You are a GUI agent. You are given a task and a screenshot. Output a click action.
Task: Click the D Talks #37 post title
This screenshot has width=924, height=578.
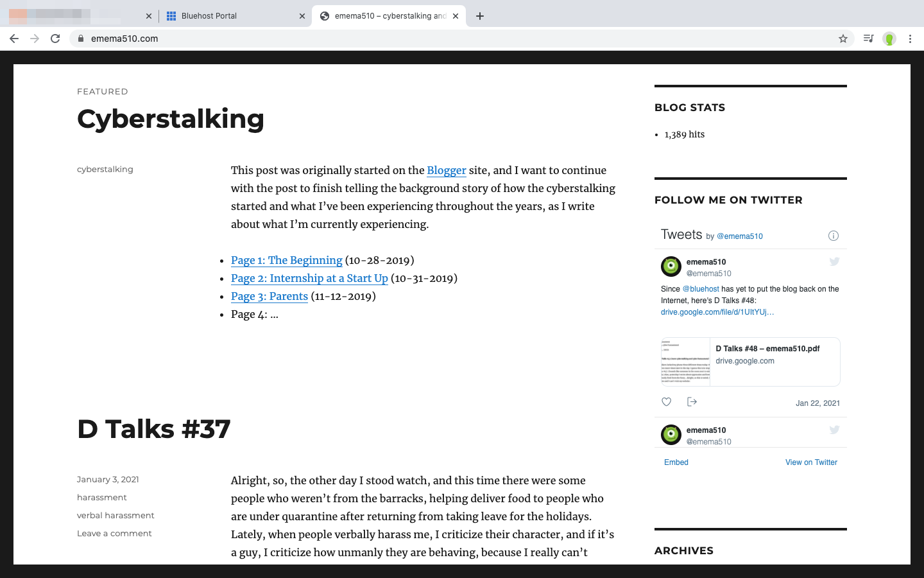point(153,429)
